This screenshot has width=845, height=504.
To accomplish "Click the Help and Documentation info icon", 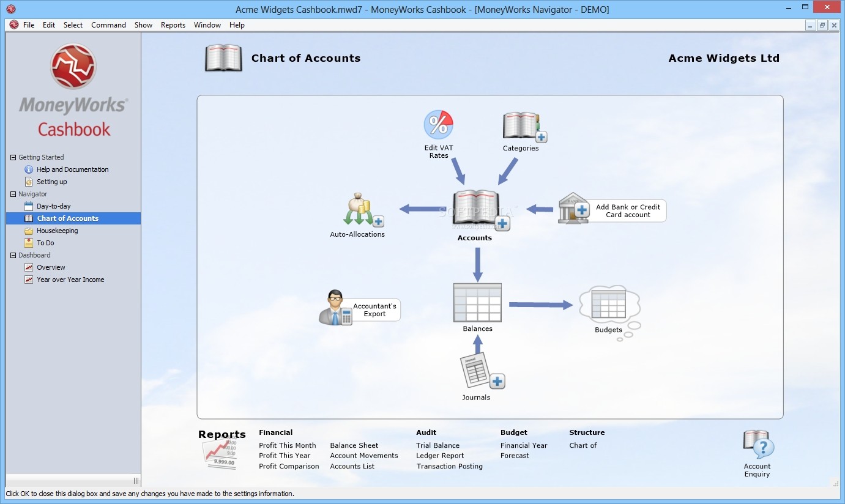I will [29, 169].
